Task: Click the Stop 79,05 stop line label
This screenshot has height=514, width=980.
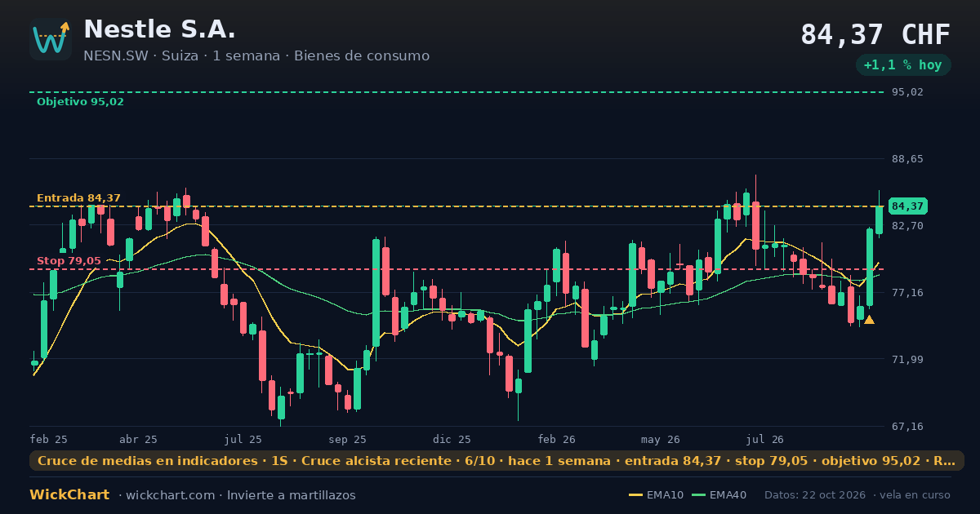Action: click(x=69, y=261)
